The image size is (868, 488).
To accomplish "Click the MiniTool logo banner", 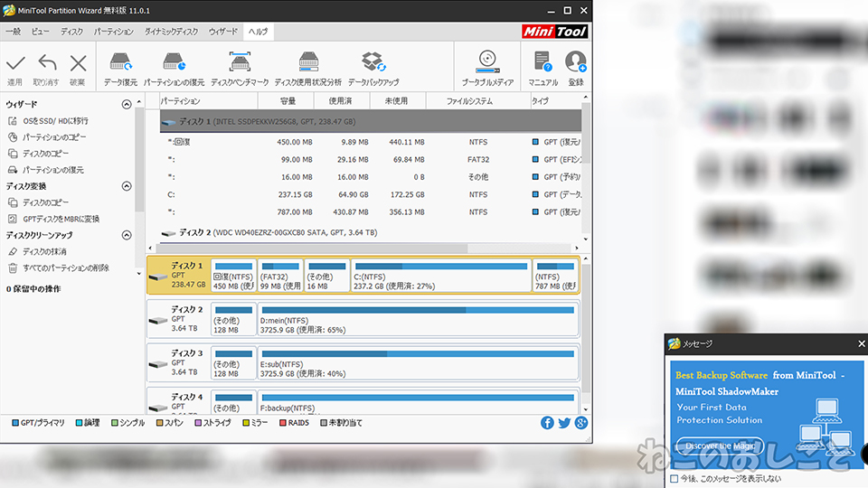I will (x=554, y=32).
